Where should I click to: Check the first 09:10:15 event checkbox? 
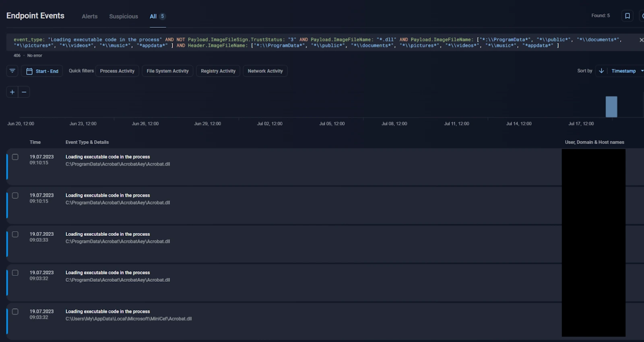(15, 157)
